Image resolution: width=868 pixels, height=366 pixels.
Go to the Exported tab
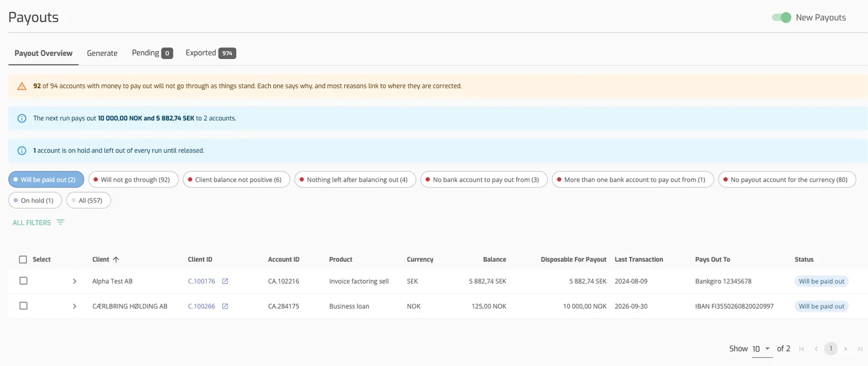coord(210,53)
